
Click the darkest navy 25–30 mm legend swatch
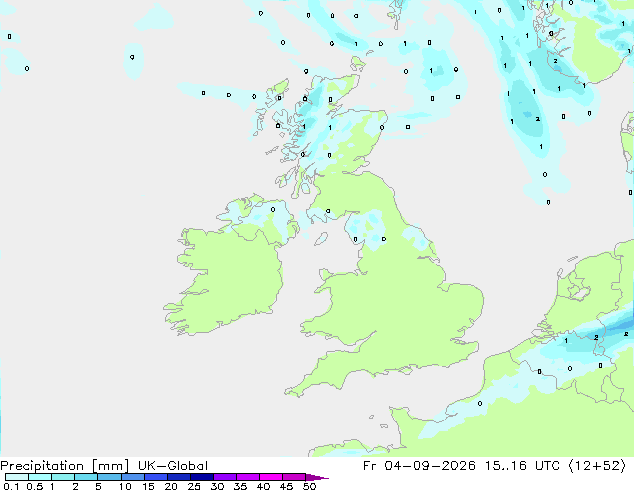click(202, 477)
